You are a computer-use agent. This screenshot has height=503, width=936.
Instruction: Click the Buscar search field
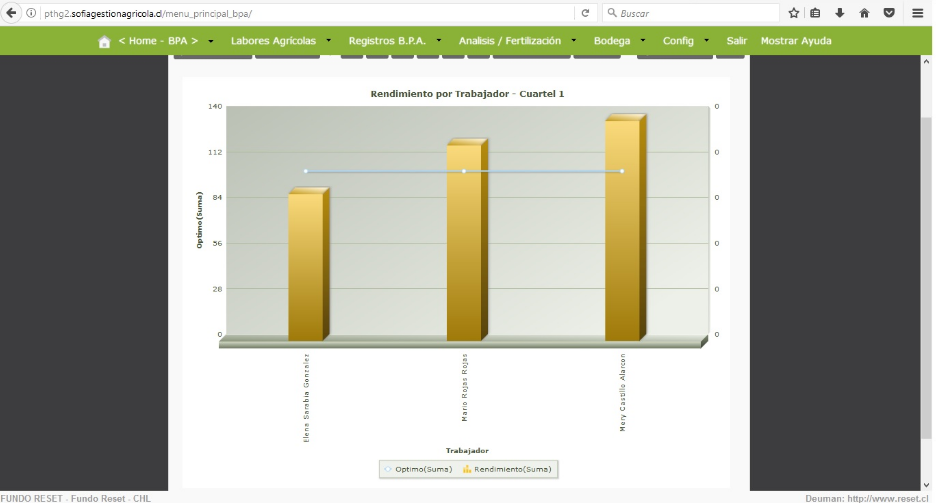[691, 13]
